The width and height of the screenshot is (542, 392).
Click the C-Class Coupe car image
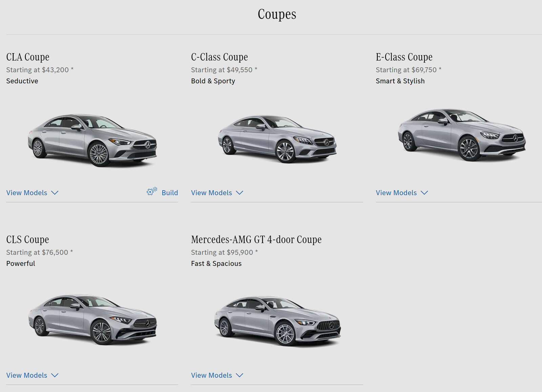point(277,139)
